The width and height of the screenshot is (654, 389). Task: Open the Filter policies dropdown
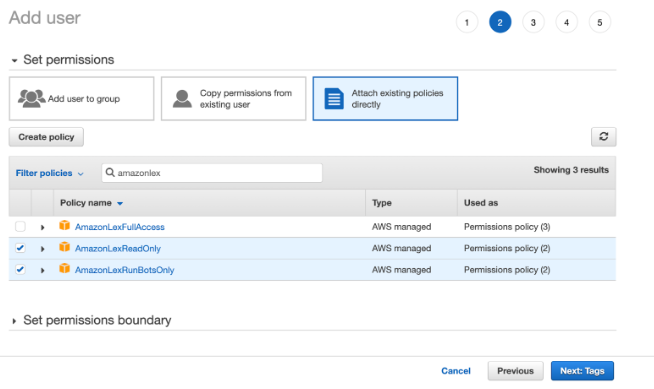[50, 173]
